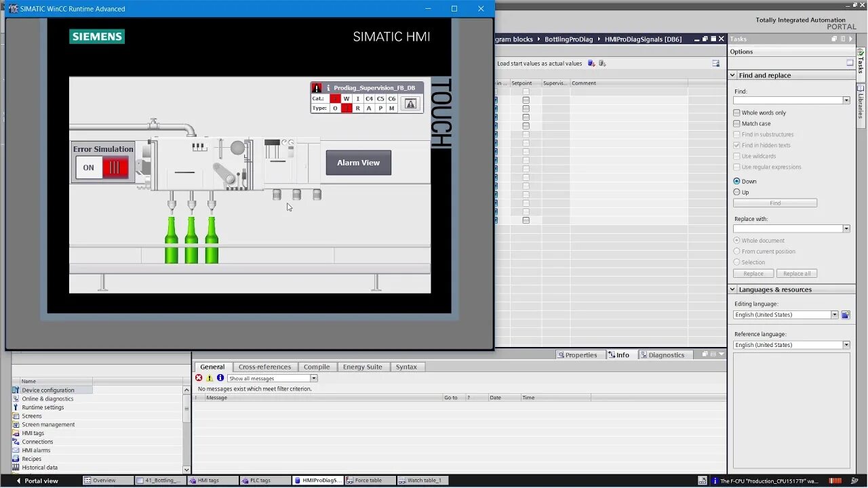This screenshot has width=868, height=488.
Task: Select the Up search direction radio
Action: (736, 192)
